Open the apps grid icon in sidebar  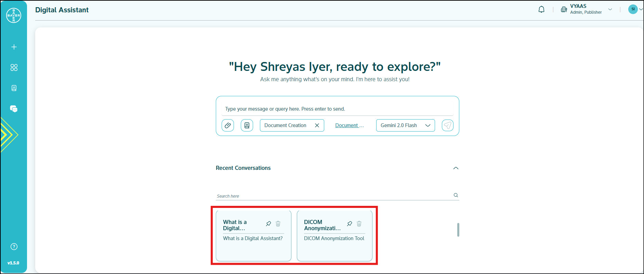coord(14,67)
